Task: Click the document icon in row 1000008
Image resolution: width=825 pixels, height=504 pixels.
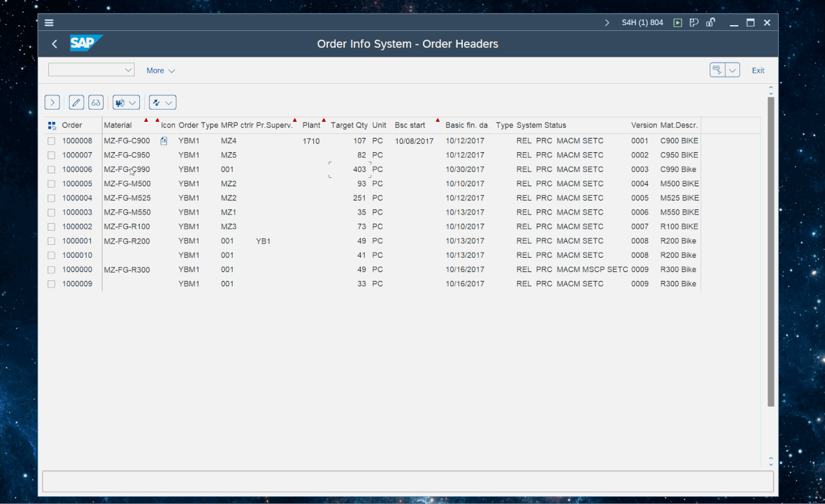Action: pos(164,141)
